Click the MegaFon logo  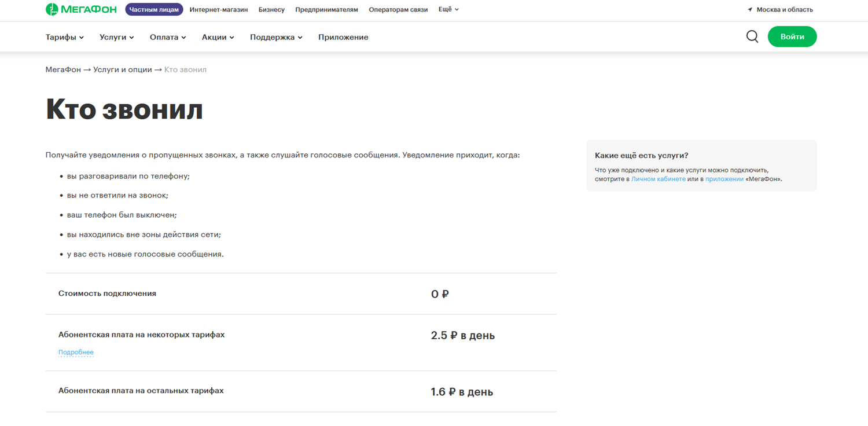tap(81, 9)
